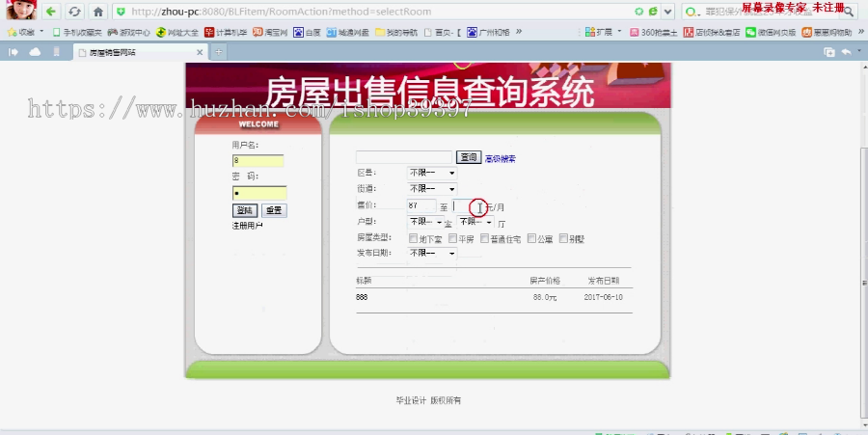868x435 pixels.
Task: Open 注册用户 register link
Action: click(248, 226)
